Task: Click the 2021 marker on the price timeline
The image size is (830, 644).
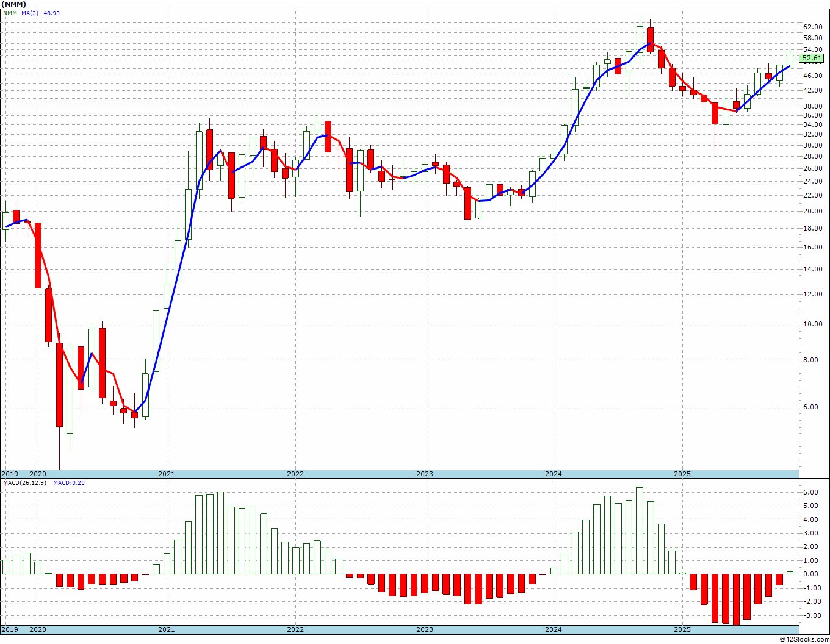Action: tap(167, 474)
